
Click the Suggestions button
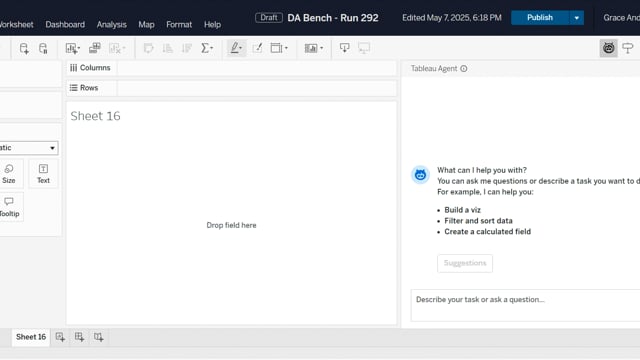[465, 263]
